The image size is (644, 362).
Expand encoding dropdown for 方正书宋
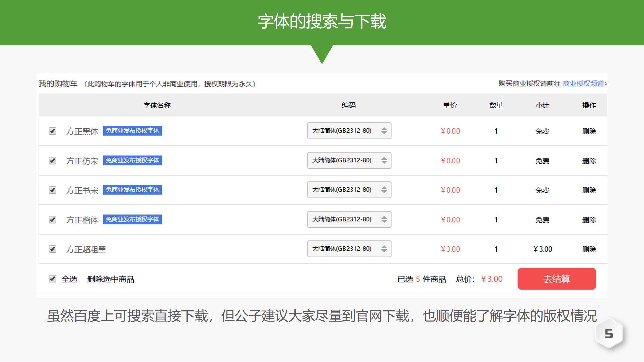[349, 190]
